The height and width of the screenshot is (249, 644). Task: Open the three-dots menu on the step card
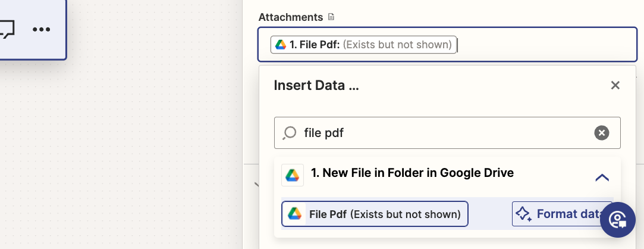pyautogui.click(x=42, y=30)
